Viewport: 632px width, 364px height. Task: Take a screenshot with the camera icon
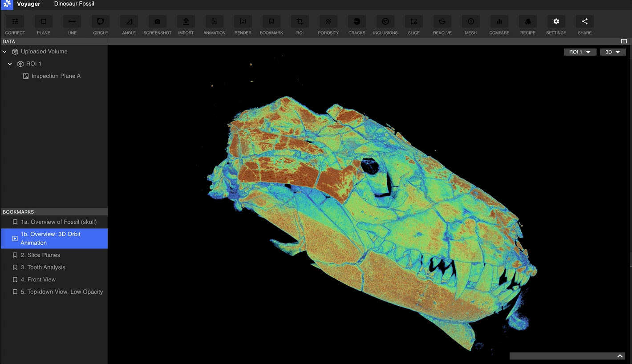pyautogui.click(x=157, y=21)
